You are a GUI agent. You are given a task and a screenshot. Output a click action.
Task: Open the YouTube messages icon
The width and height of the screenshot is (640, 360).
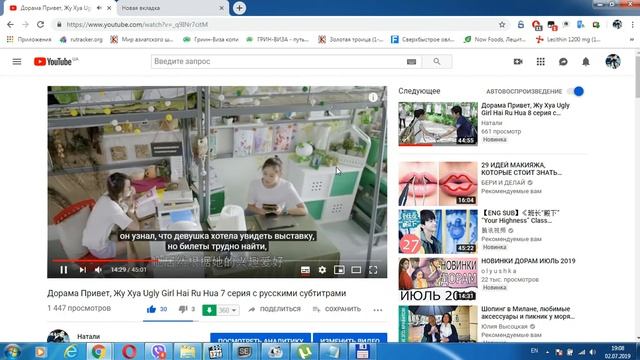tap(563, 62)
